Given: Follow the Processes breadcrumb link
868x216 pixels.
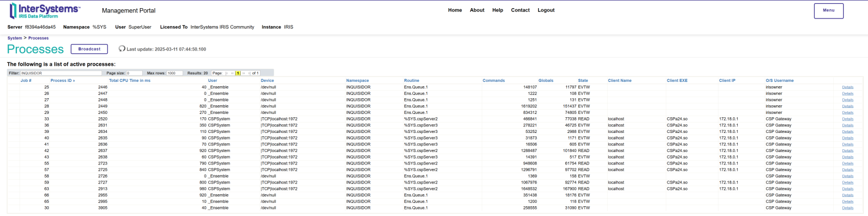Looking at the screenshot, I should click(39, 38).
